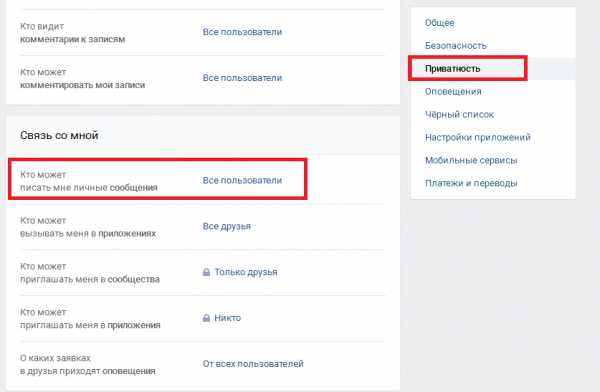Click the 'Связь со мной' section header
Image resolution: width=600 pixels, height=392 pixels.
[x=59, y=135]
